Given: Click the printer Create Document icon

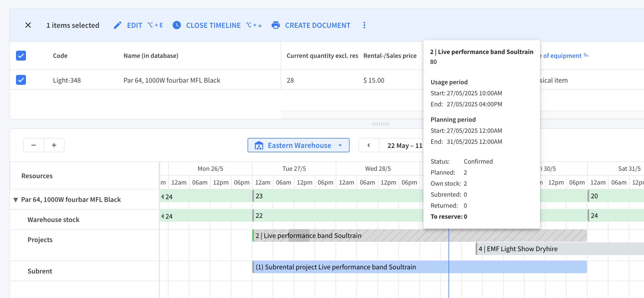Looking at the screenshot, I should click(276, 25).
